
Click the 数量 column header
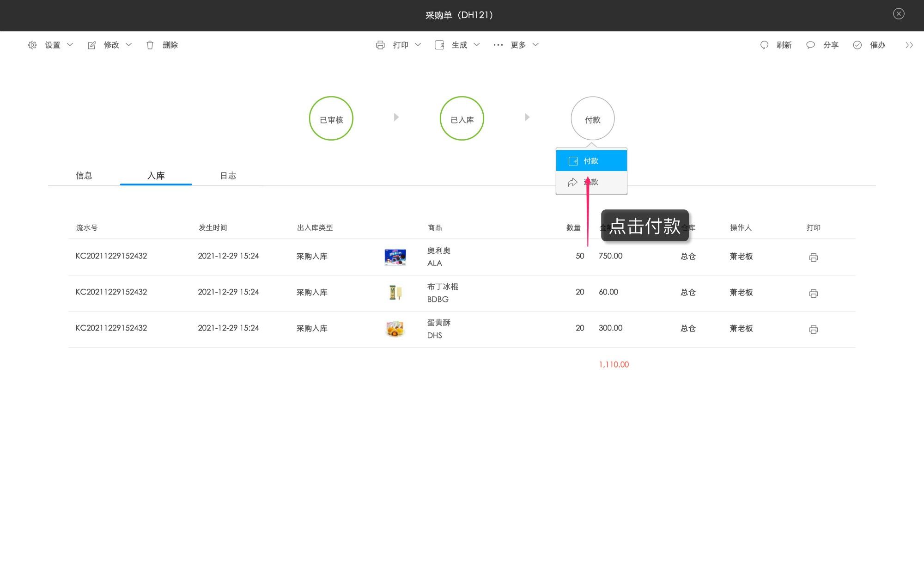tap(574, 227)
